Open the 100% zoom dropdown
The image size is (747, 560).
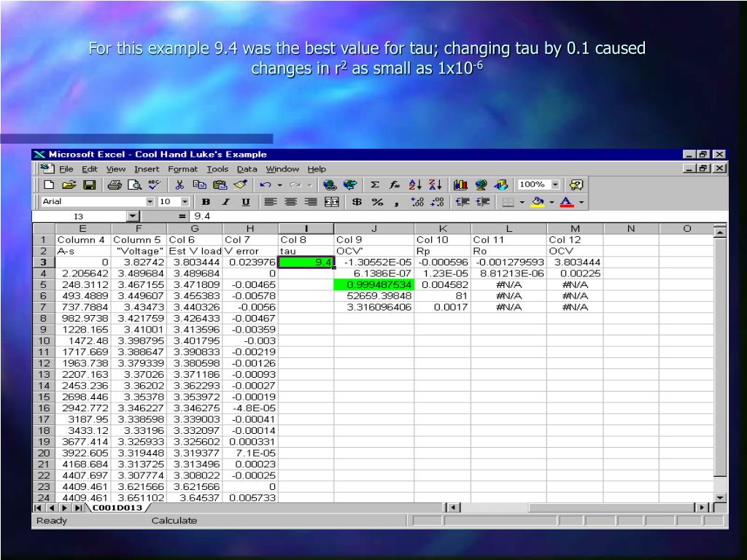556,185
